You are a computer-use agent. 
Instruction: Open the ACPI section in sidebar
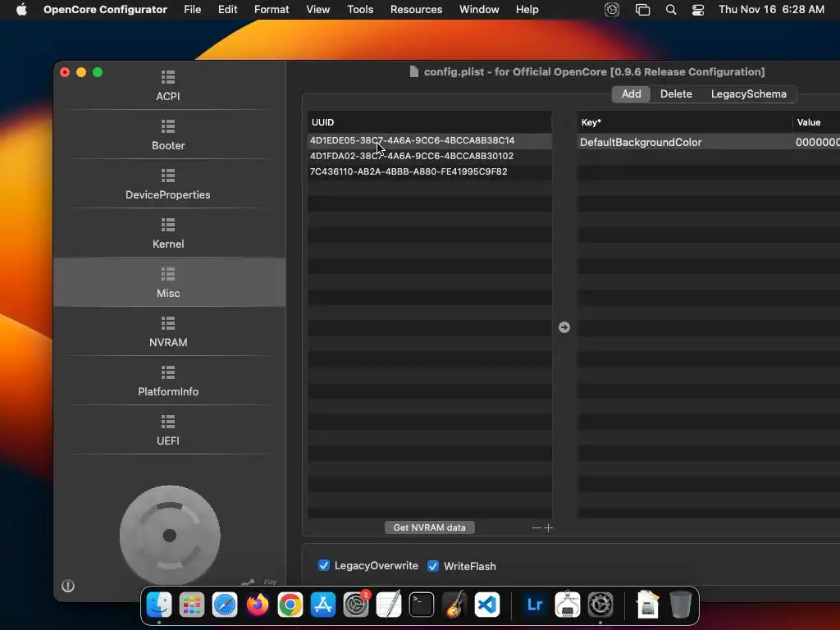coord(168,85)
